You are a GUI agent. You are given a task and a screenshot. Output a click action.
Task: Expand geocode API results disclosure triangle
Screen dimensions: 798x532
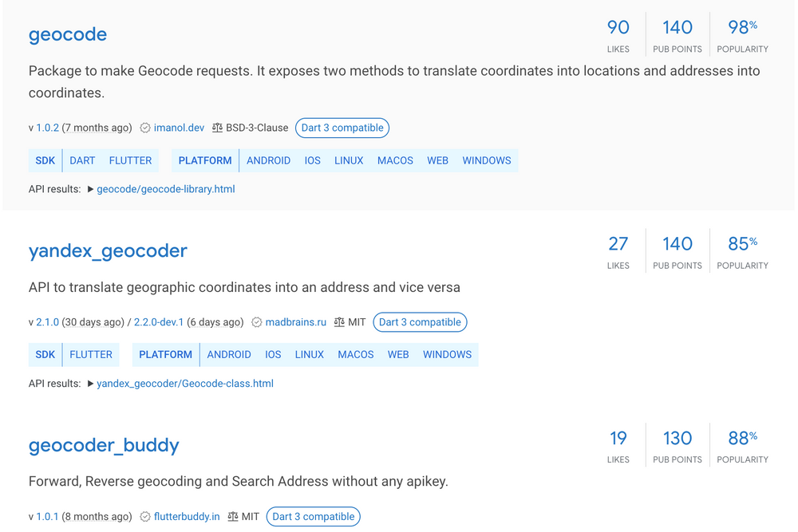[90, 189]
